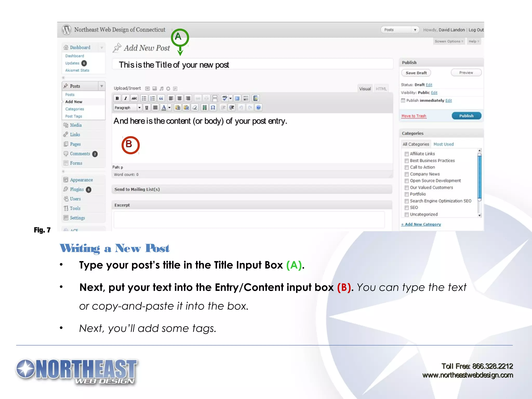The width and height of the screenshot is (532, 399).
Task: Expand the Send to Mailing List(s) box
Action: click(x=252, y=189)
